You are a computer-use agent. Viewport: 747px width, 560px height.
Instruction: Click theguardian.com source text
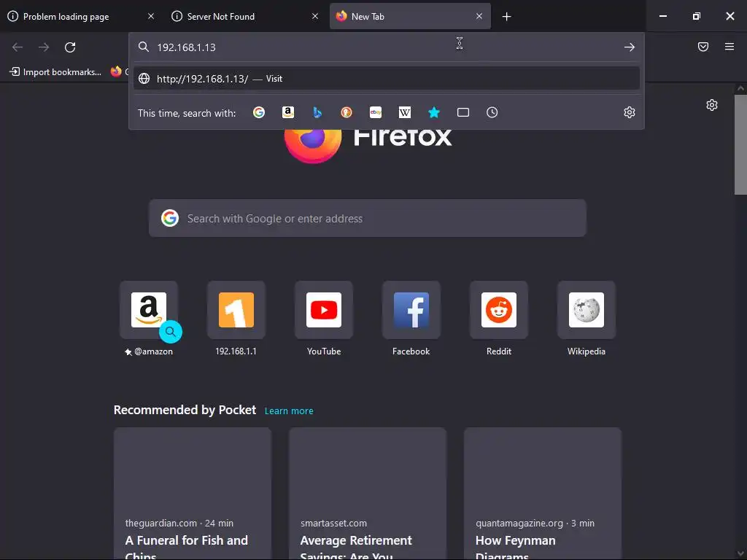tap(161, 523)
